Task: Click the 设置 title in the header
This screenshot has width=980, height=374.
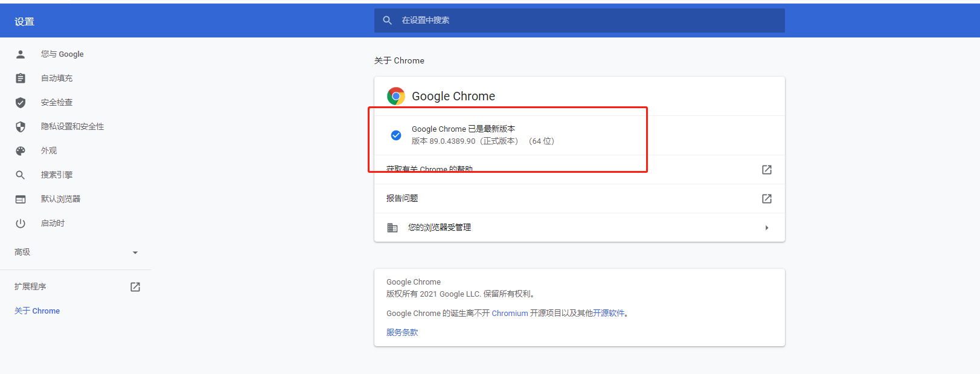Action: coord(24,22)
